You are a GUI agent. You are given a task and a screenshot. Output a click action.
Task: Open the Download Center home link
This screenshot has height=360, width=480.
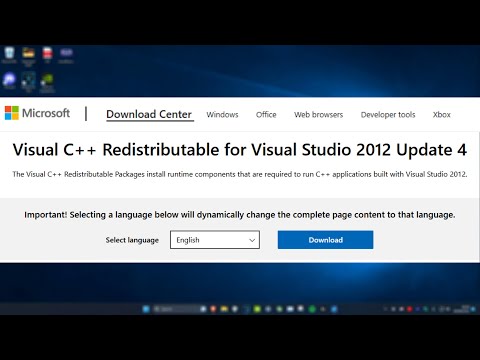pos(149,114)
